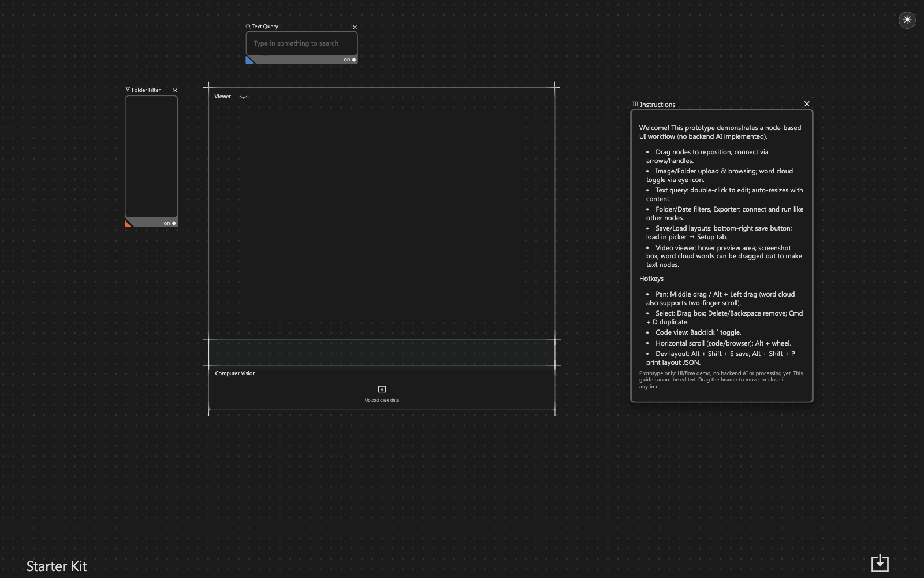
Task: Click inside the empty Folder Filter list area
Action: (x=151, y=156)
